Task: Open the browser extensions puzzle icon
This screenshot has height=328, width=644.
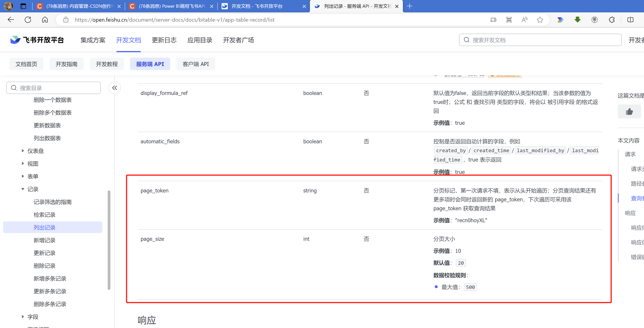Action: pyautogui.click(x=611, y=20)
